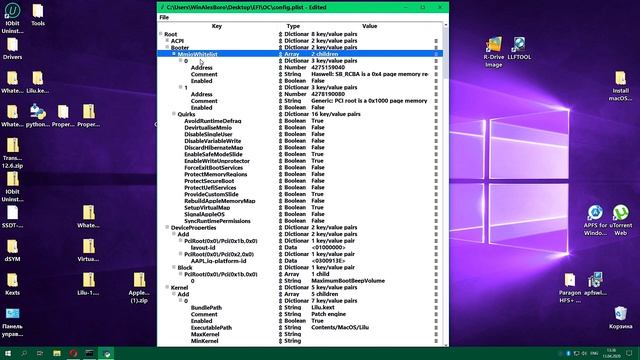Click the MaximumBootBeepVolume value
This screenshot has width=640, height=360.
coord(348,281)
